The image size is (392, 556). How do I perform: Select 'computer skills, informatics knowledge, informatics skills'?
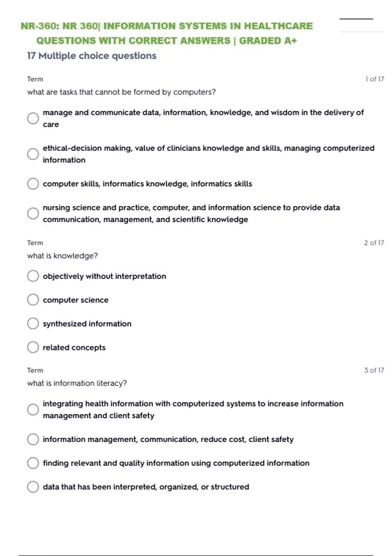[33, 184]
